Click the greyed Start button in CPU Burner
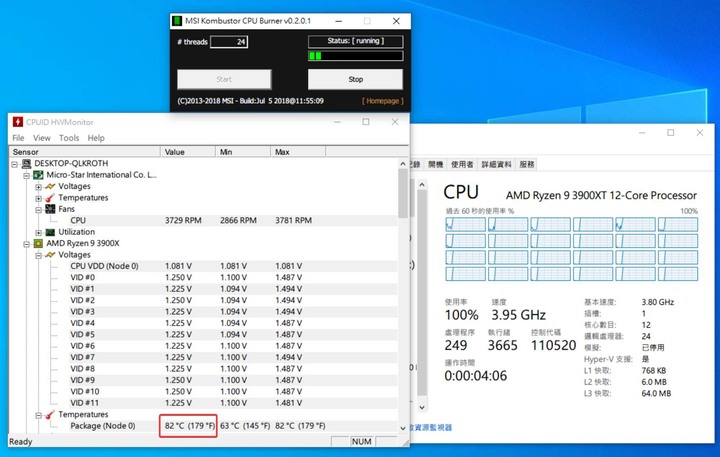Image resolution: width=720 pixels, height=457 pixels. [224, 79]
